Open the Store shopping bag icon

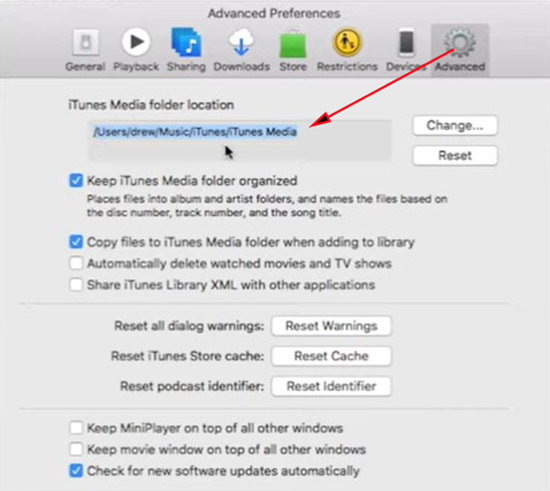click(293, 43)
